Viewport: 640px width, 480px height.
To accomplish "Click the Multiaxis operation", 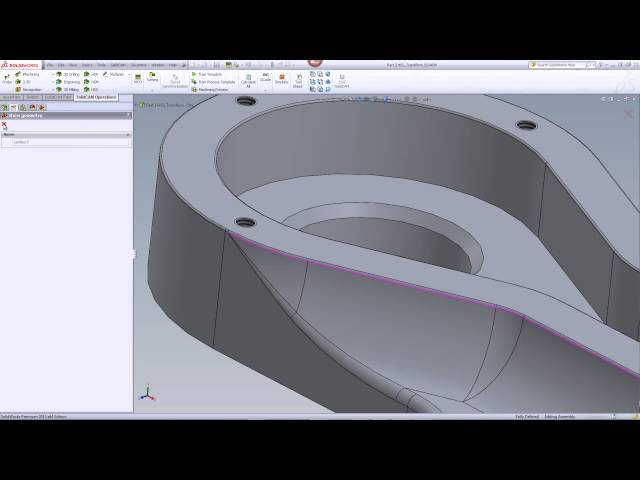I will pos(113,74).
